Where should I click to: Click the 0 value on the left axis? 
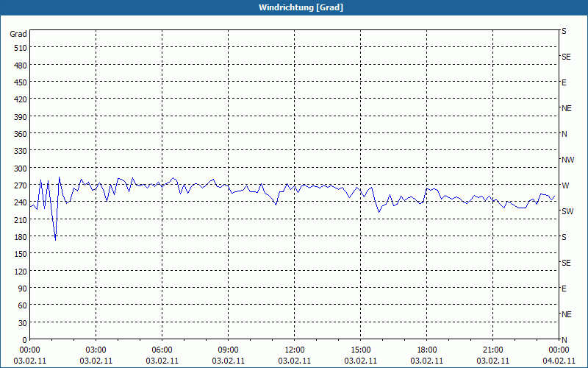click(25, 340)
